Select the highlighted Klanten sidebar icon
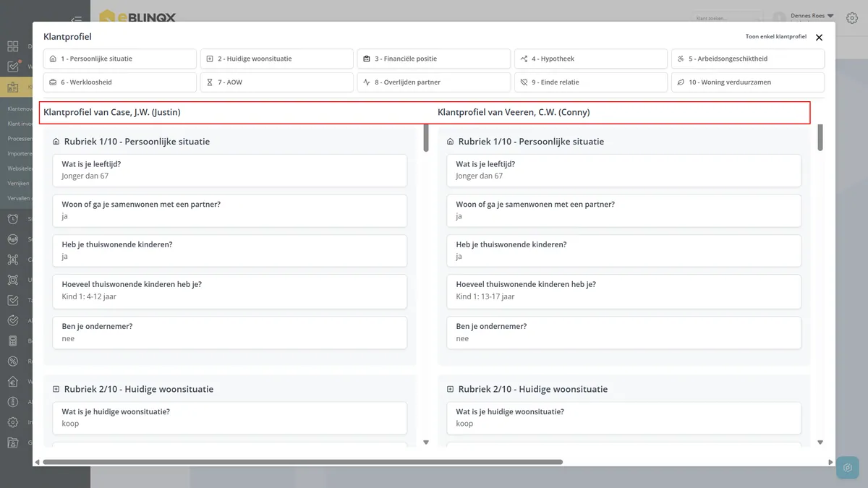 point(13,87)
